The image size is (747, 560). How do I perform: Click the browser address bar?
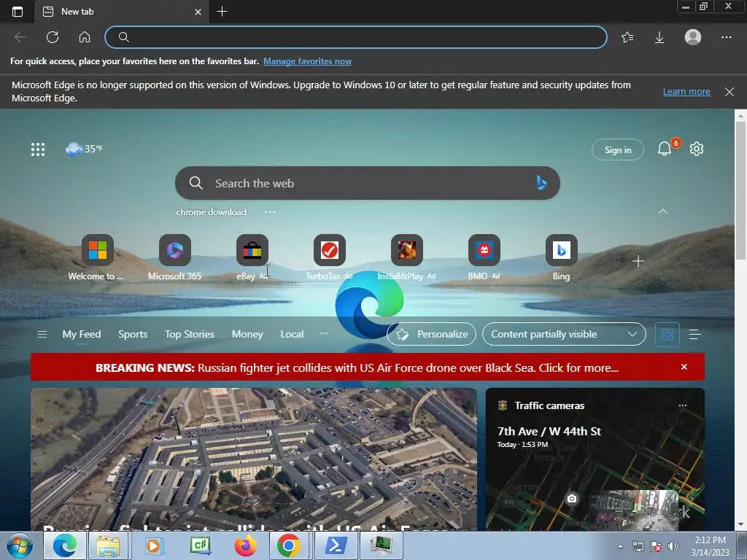pyautogui.click(x=356, y=37)
